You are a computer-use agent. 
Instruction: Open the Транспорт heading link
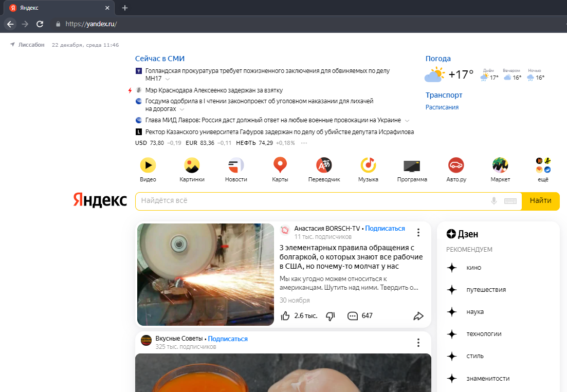(444, 95)
